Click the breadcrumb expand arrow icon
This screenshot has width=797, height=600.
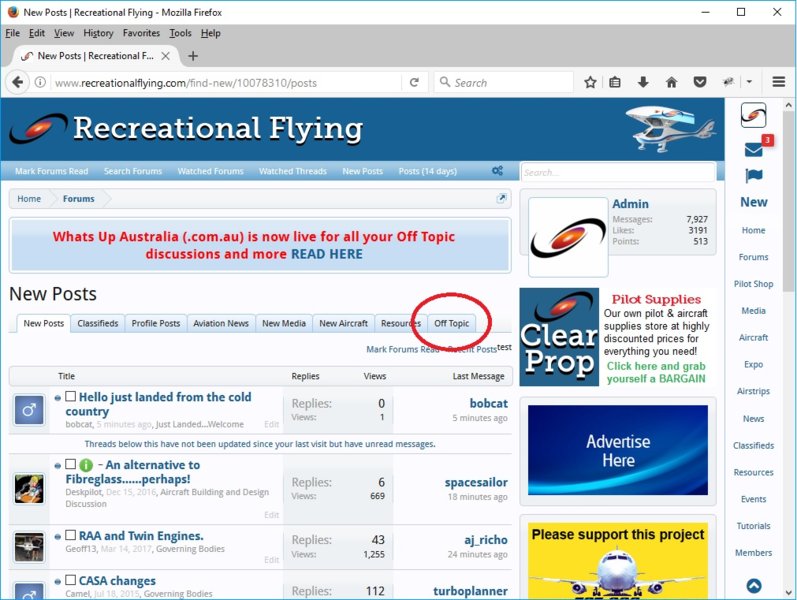[502, 198]
